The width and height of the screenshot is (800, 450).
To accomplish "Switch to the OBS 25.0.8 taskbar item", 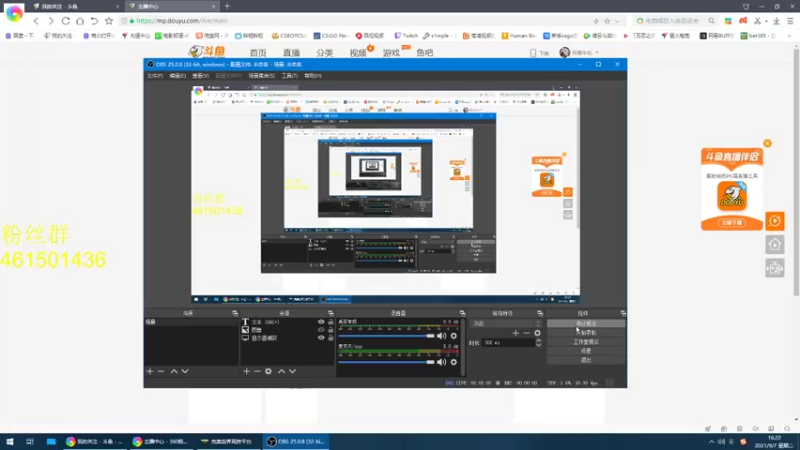I will pyautogui.click(x=296, y=442).
